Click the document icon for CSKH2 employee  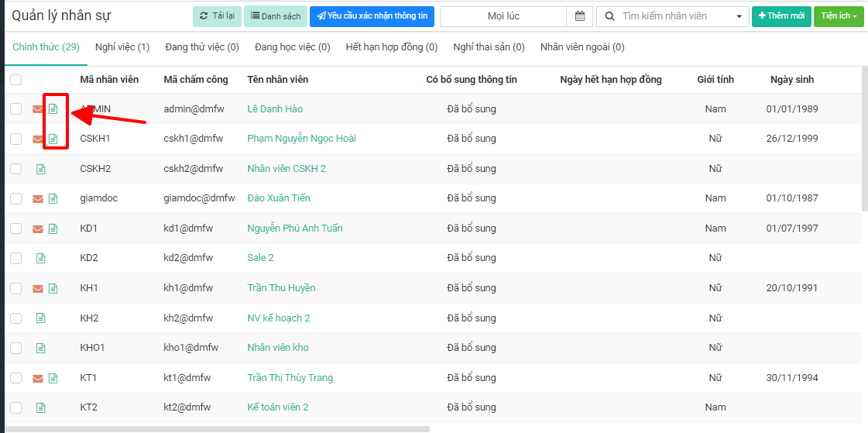(x=41, y=169)
